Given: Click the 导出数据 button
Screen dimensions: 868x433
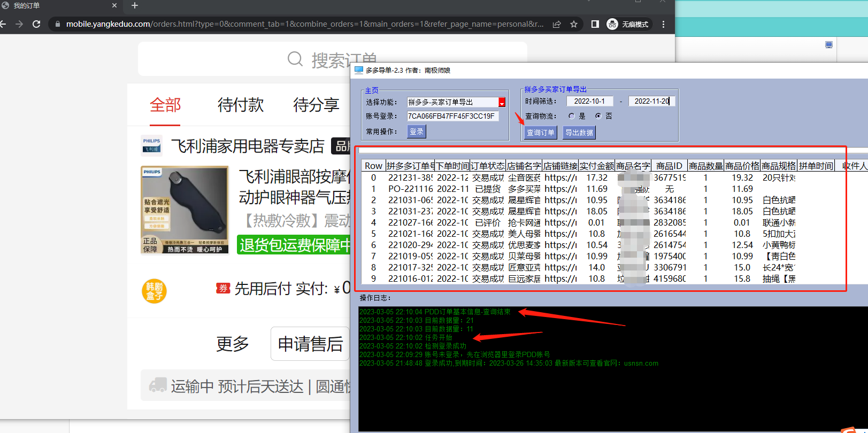Looking at the screenshot, I should pos(579,133).
